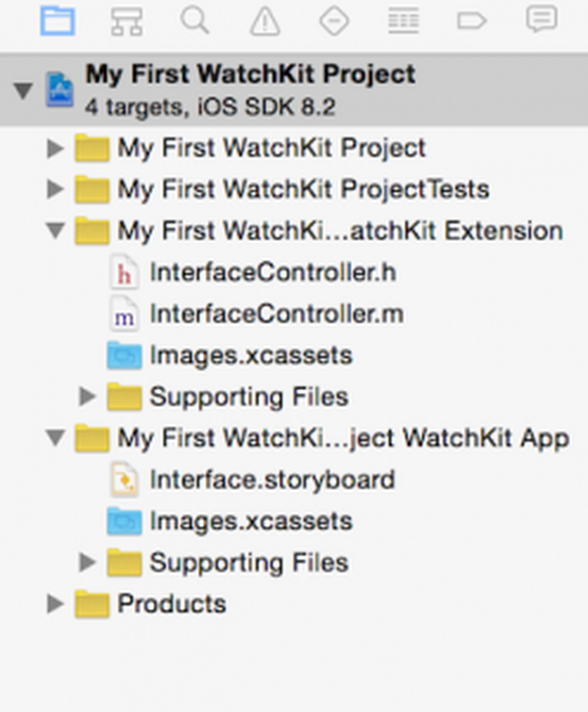
Task: Expand the My First WatchKit Project folder
Action: [55, 148]
